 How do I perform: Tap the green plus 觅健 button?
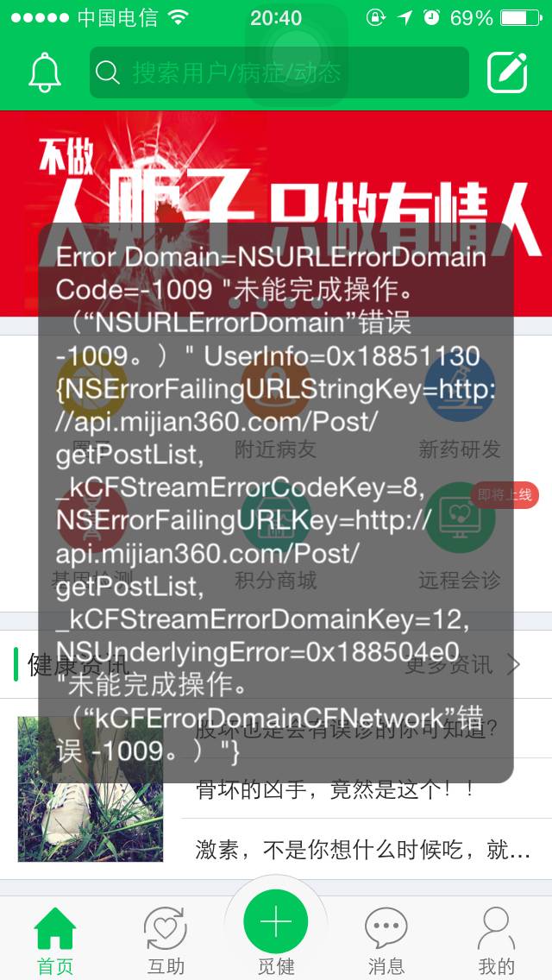276,922
